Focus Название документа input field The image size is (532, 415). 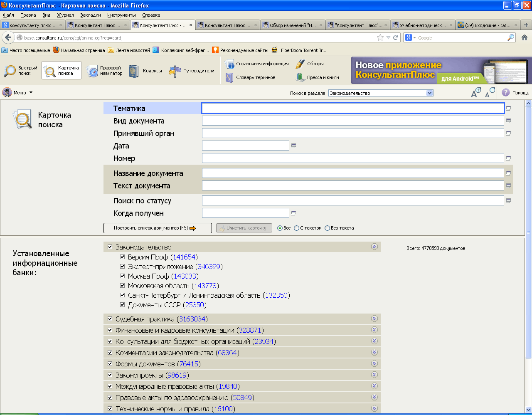click(x=353, y=173)
